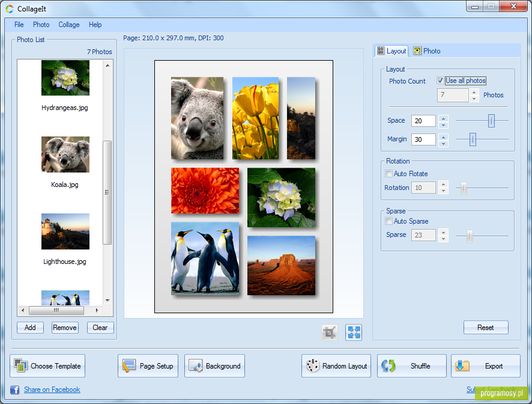This screenshot has width=532, height=404.
Task: Click the Shuffle arrows icon
Action: click(388, 366)
